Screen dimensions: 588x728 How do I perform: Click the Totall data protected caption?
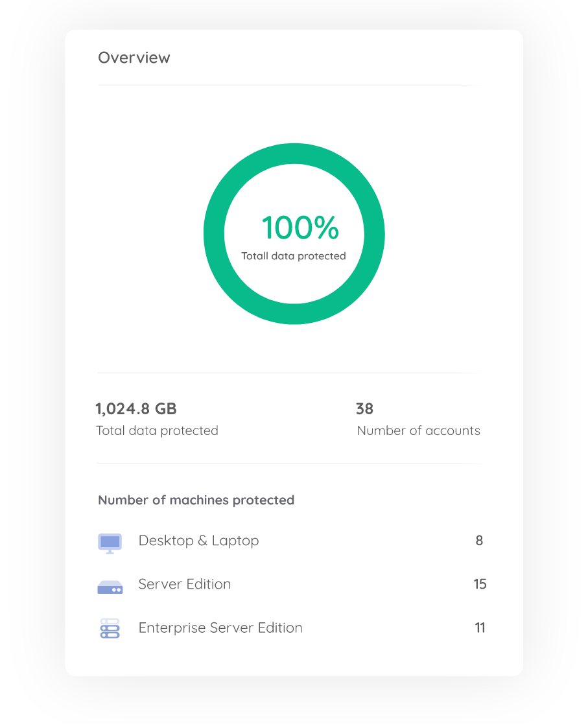[x=294, y=256]
